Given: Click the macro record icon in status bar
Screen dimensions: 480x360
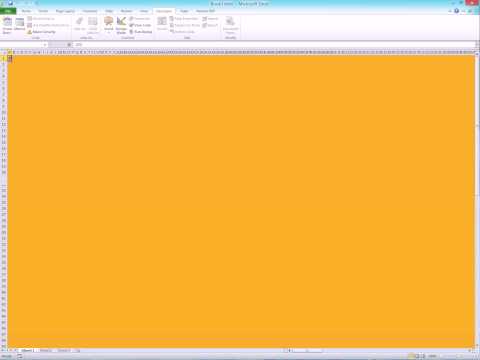Looking at the screenshot, I should click(x=20, y=356).
